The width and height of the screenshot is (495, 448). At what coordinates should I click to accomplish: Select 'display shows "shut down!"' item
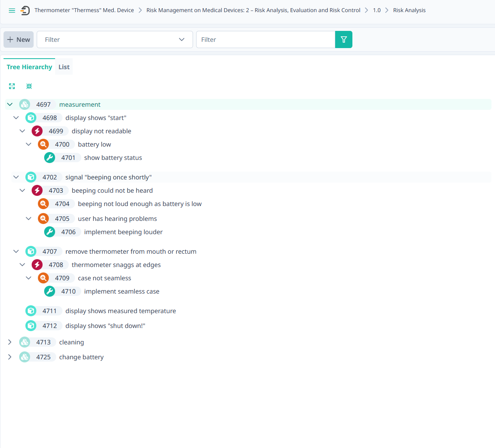click(105, 326)
